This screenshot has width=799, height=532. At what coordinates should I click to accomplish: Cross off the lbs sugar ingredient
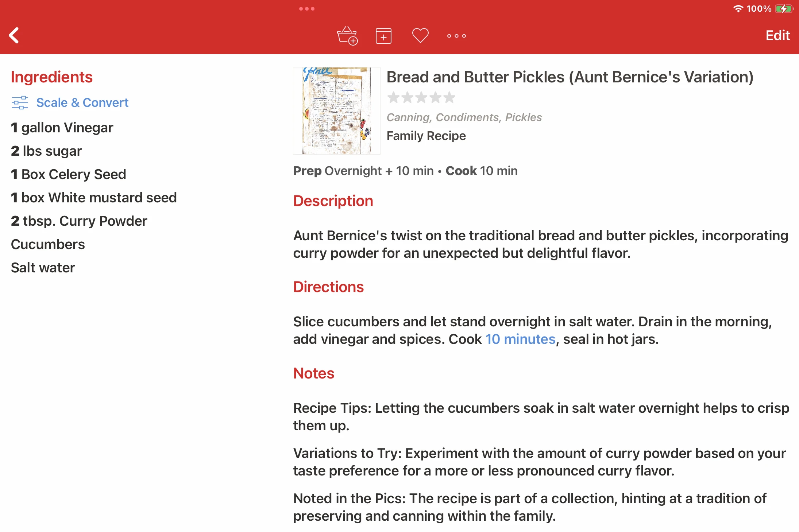pos(46,151)
